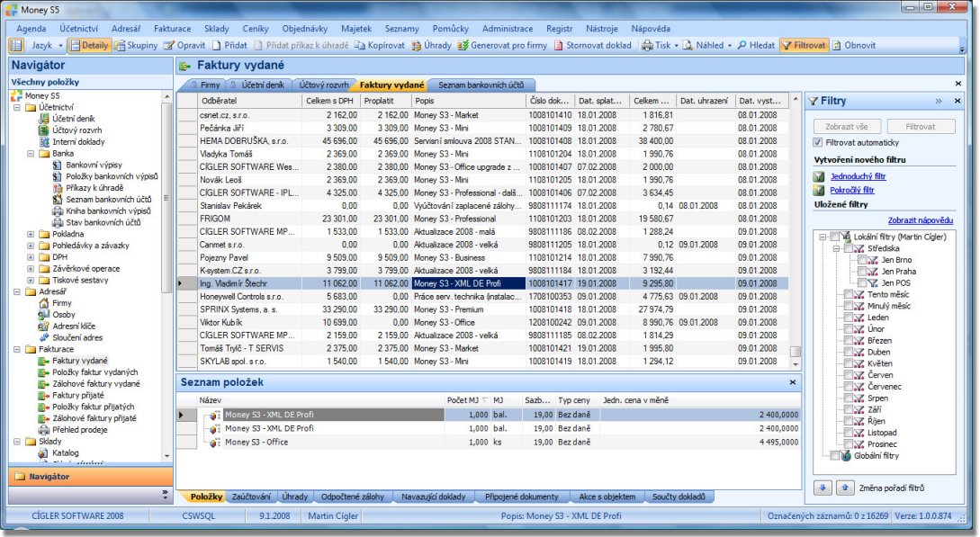Open Přehled prodeje tree item
Image resolution: width=980 pixels, height=537 pixels.
coord(79,430)
